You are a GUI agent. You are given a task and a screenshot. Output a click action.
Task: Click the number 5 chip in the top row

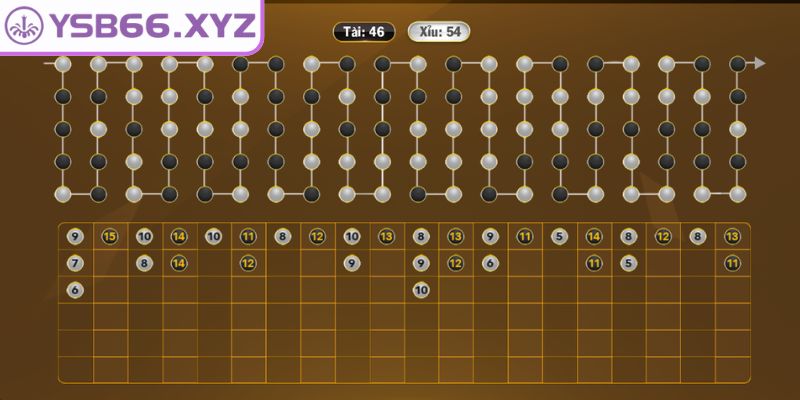(559, 237)
